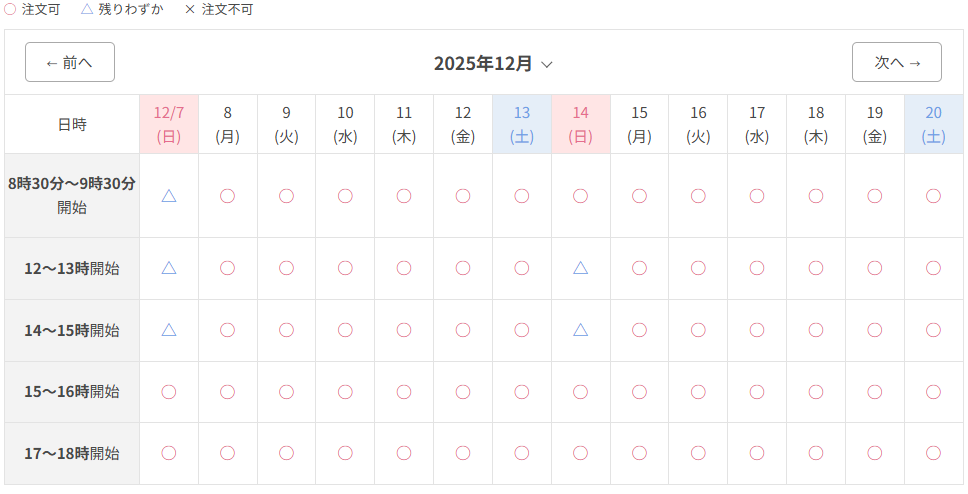Viewport: 968px width, 494px height.
Task: Choose circle slot on 15(月) 12〜13時
Action: (640, 268)
